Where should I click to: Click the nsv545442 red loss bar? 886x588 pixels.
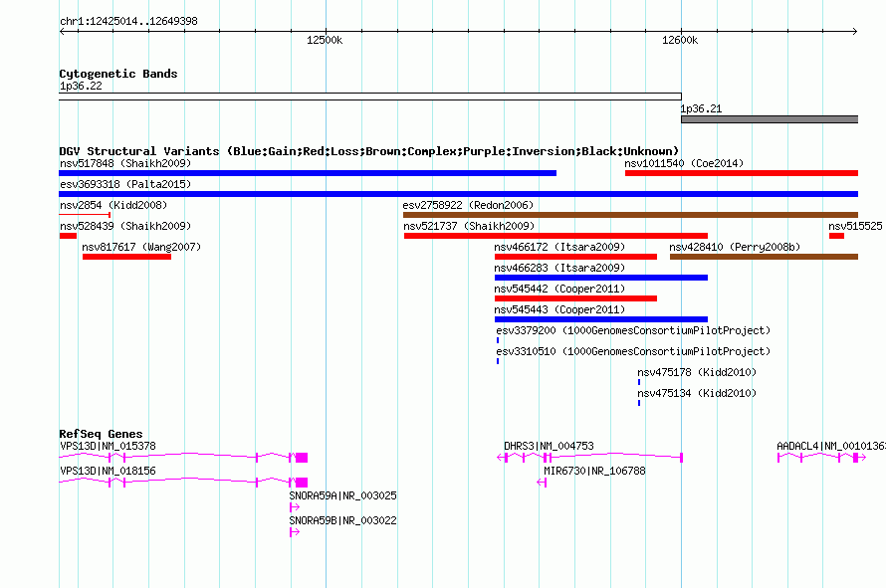pyautogui.click(x=575, y=298)
